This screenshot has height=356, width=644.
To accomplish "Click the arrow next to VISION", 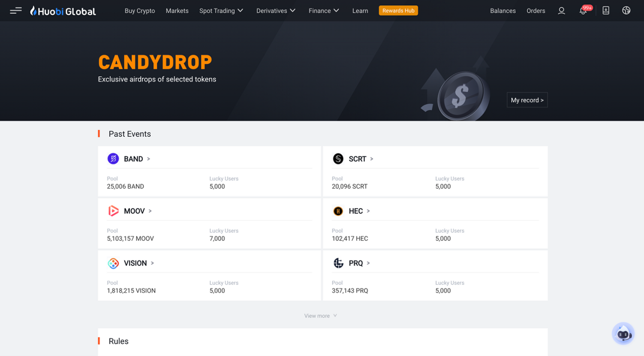I will coord(152,263).
